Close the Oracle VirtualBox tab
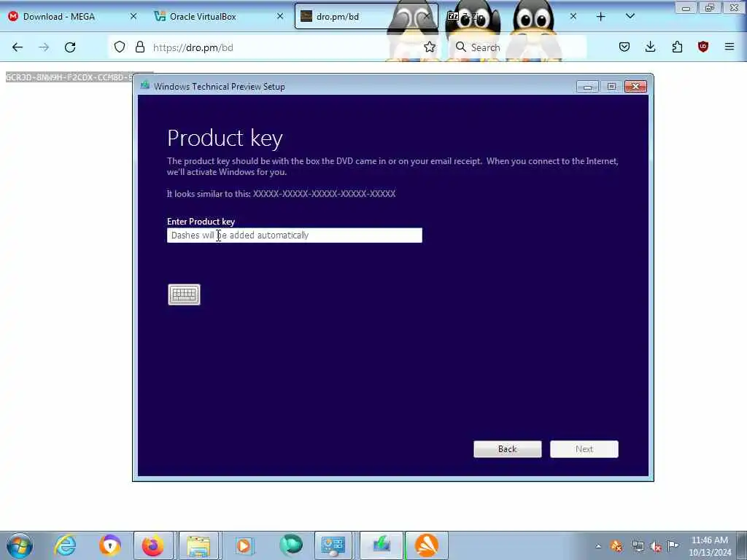Screen dimensions: 747x560 (x=280, y=16)
